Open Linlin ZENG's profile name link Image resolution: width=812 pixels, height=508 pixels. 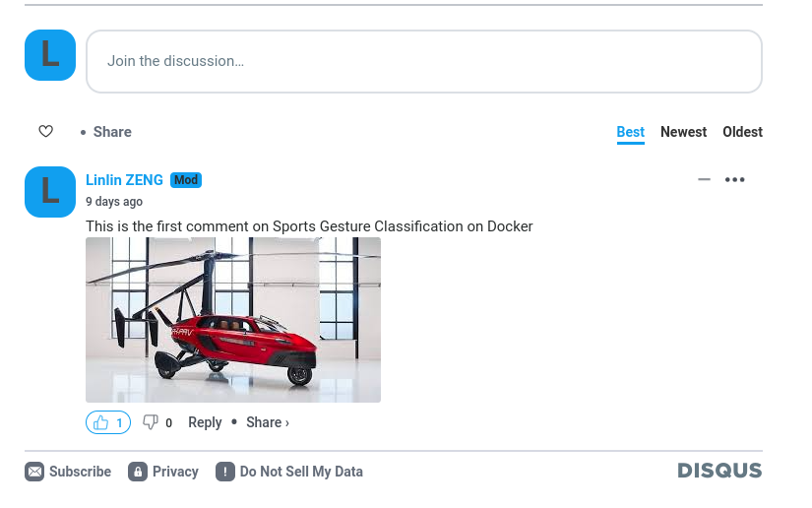(x=124, y=180)
